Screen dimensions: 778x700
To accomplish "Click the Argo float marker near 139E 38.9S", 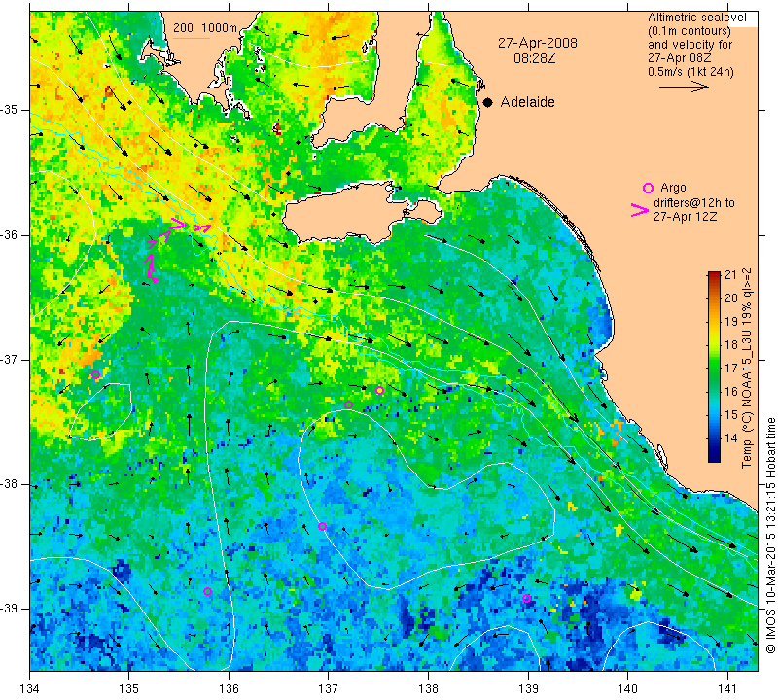I will click(526, 599).
